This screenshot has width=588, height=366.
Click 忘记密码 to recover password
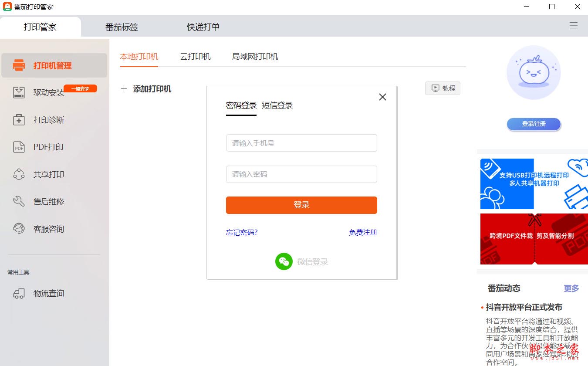(x=241, y=232)
